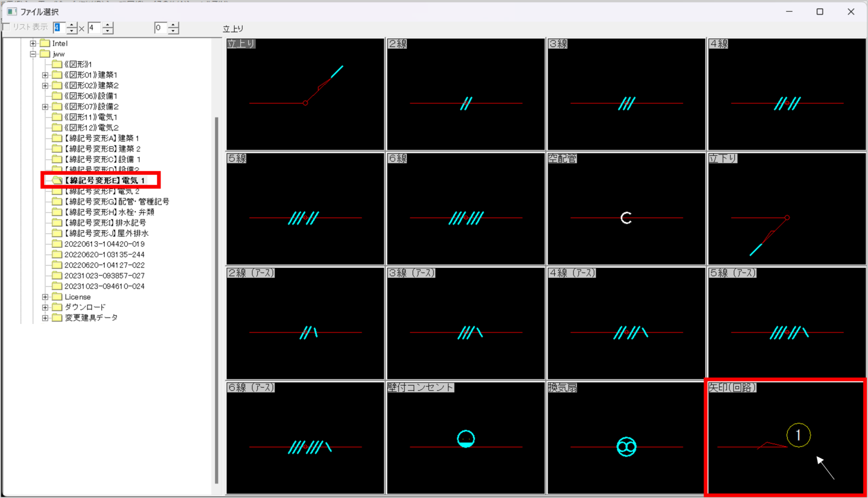Increase the row count spinner value

tap(108, 25)
